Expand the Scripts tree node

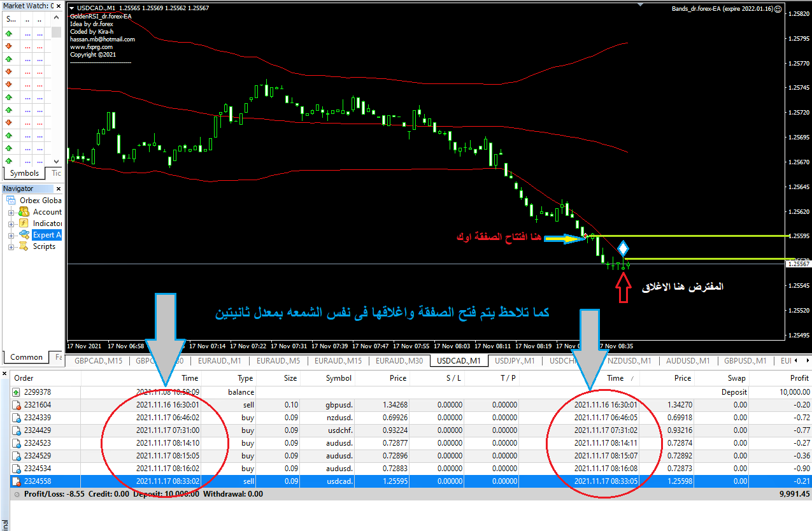coord(11,247)
